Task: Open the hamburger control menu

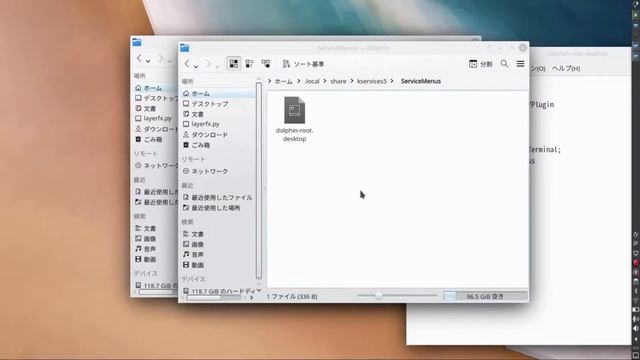Action: (520, 64)
